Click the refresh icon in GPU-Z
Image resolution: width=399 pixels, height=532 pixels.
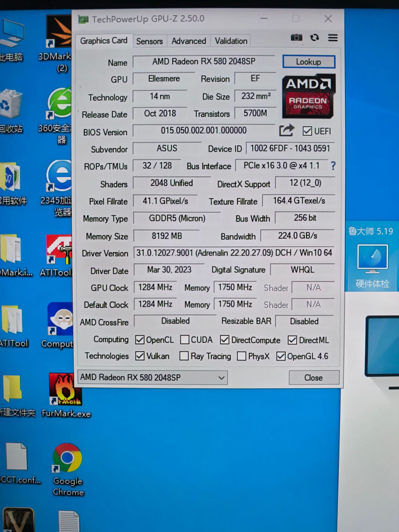point(314,37)
